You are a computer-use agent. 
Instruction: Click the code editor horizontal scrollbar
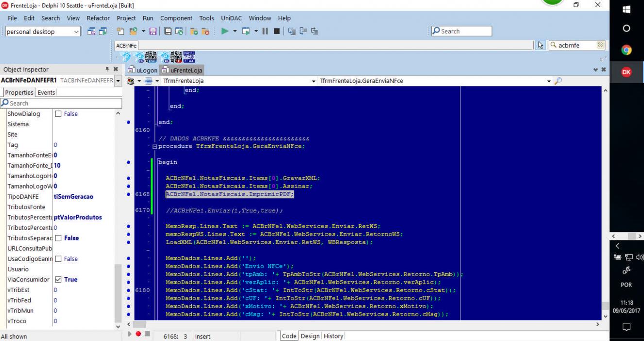pos(363,324)
